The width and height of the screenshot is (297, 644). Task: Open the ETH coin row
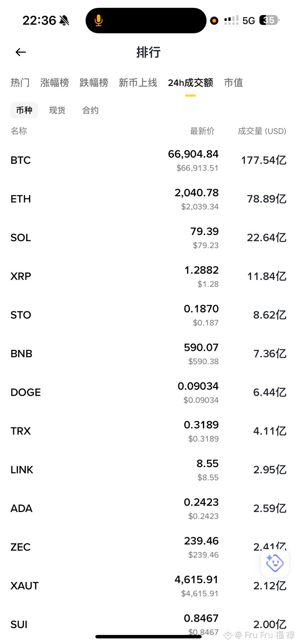(x=148, y=199)
